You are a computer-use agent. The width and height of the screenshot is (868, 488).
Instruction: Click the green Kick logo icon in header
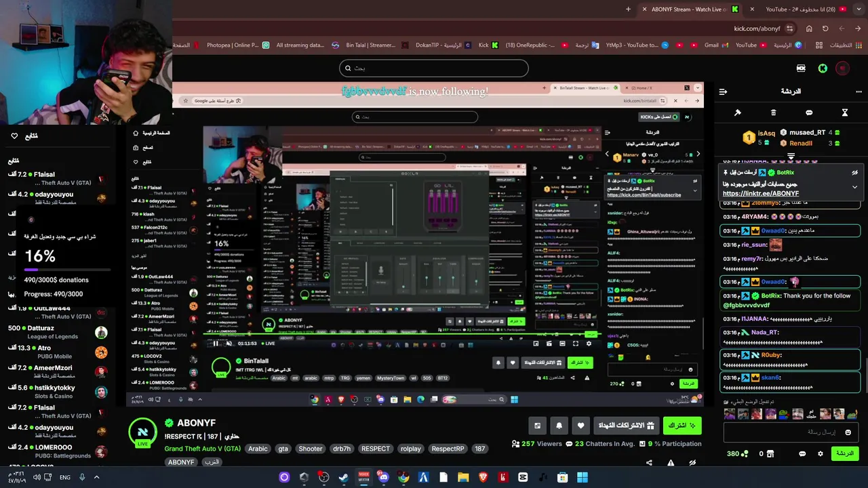pos(823,68)
